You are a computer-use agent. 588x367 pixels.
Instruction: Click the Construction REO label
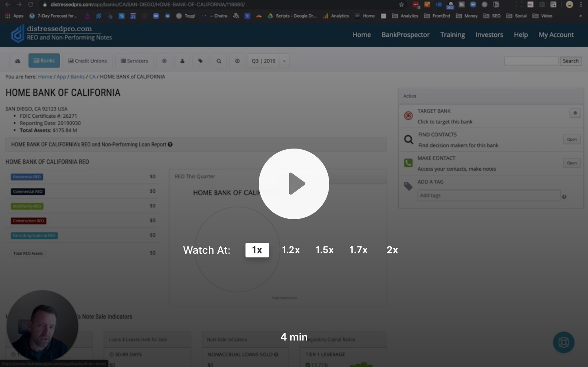click(29, 221)
